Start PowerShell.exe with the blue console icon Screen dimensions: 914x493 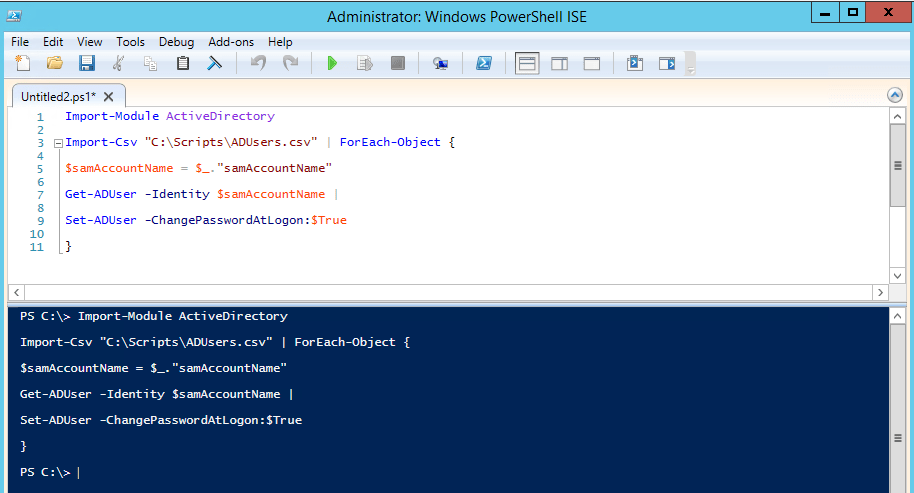click(x=484, y=63)
